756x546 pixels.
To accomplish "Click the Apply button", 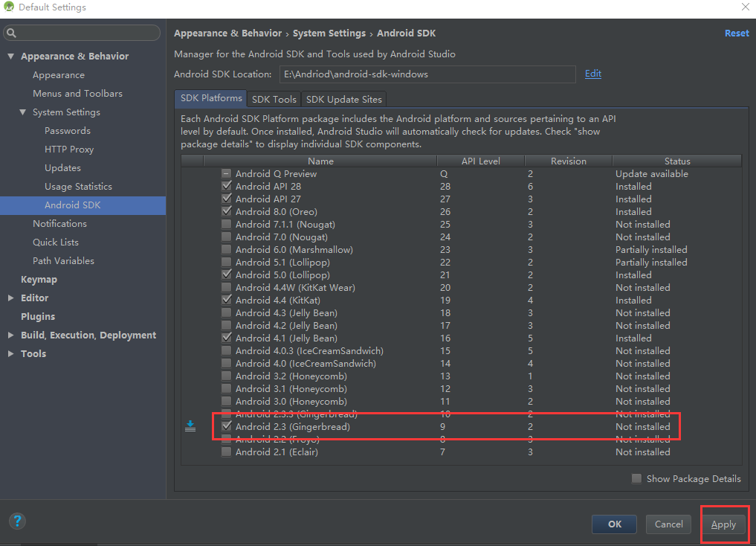I will coord(723,524).
